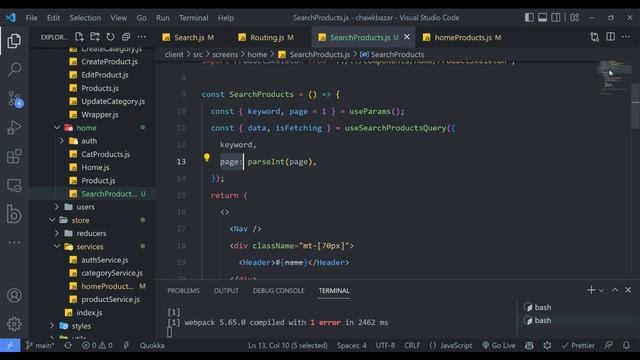Click Go Live in status bar
This screenshot has width=640, height=360.
click(x=499, y=345)
